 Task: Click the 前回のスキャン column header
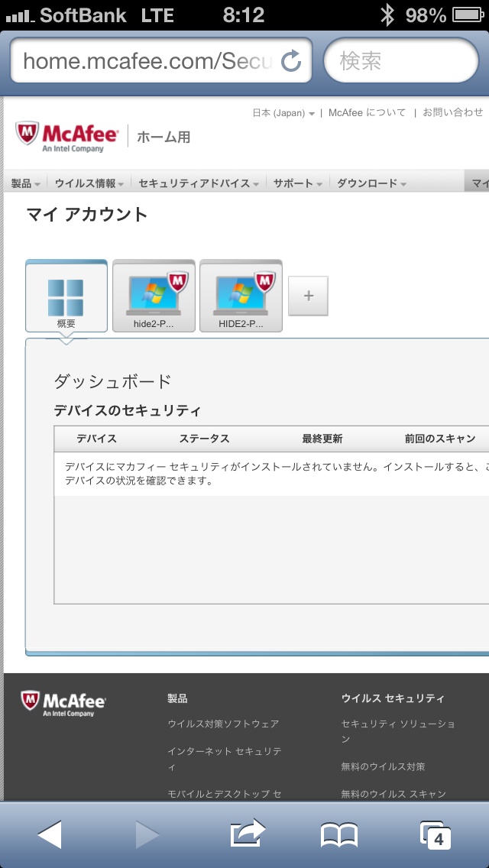[440, 439]
